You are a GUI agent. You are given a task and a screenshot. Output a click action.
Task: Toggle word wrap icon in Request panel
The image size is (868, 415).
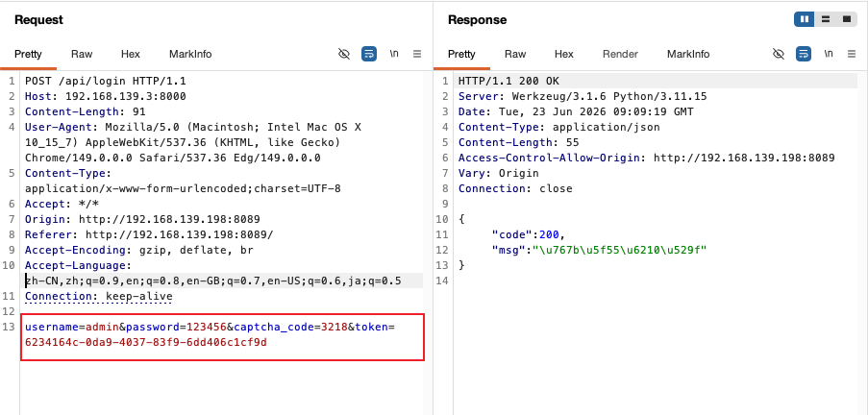tap(369, 54)
